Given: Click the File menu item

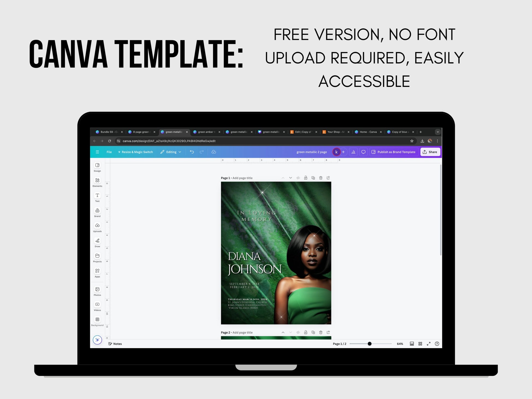Looking at the screenshot, I should tap(110, 152).
